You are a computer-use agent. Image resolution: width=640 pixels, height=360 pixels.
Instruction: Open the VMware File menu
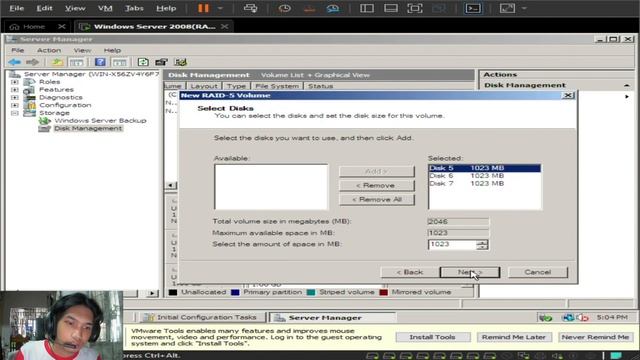(x=16, y=8)
